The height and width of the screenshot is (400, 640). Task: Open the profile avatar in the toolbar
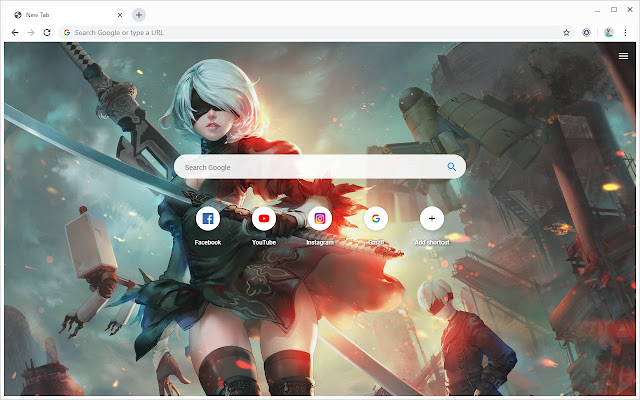(x=609, y=33)
